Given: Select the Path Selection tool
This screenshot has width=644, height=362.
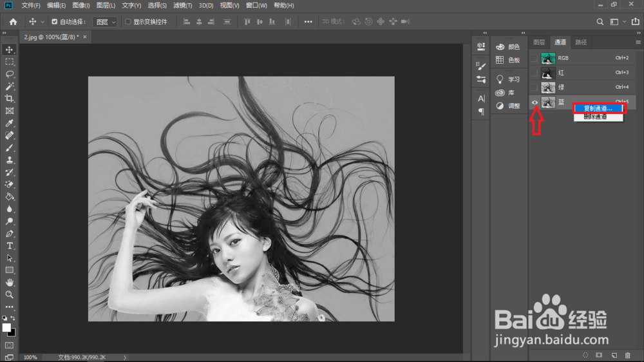Looking at the screenshot, I should coord(9,258).
